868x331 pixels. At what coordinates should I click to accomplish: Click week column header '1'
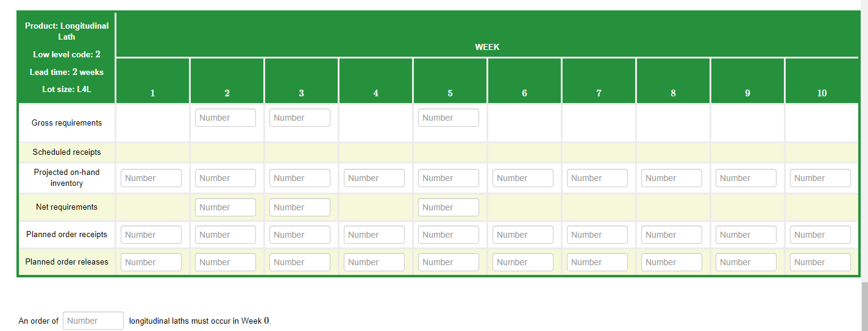[x=152, y=93]
